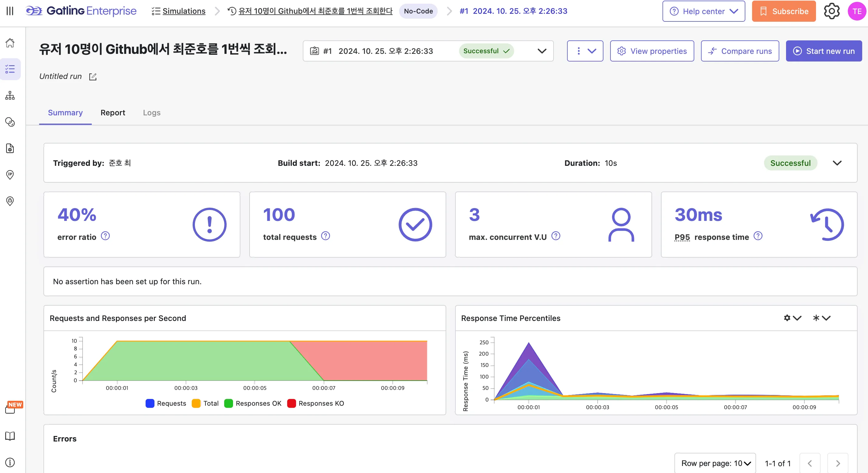868x473 pixels.
Task: Open the Logs tab
Action: (x=152, y=113)
